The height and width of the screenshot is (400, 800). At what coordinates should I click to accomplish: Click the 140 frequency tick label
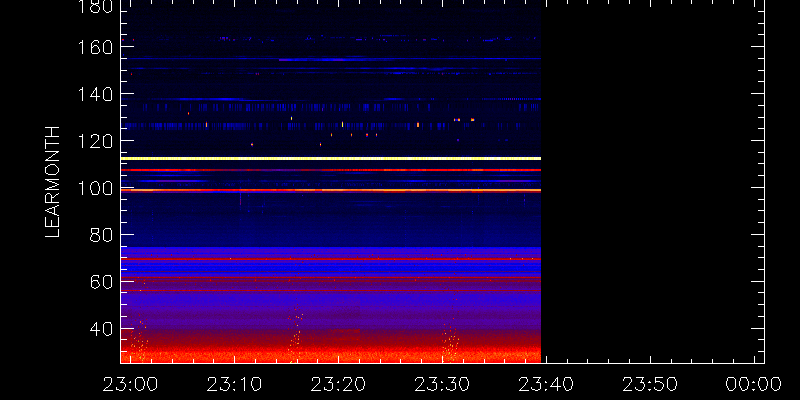tap(95, 94)
